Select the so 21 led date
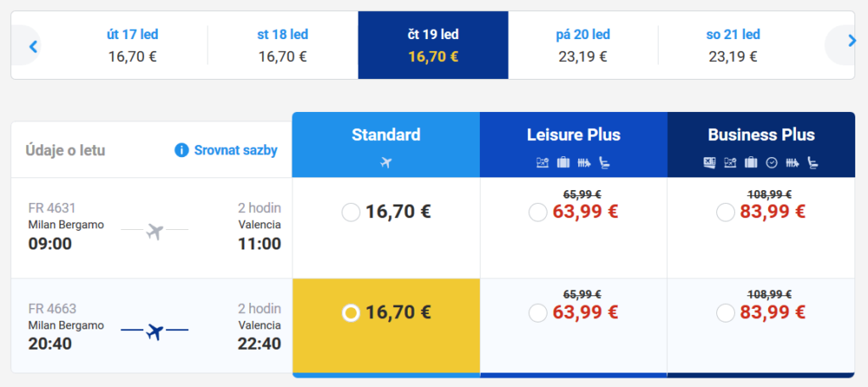 click(x=733, y=46)
